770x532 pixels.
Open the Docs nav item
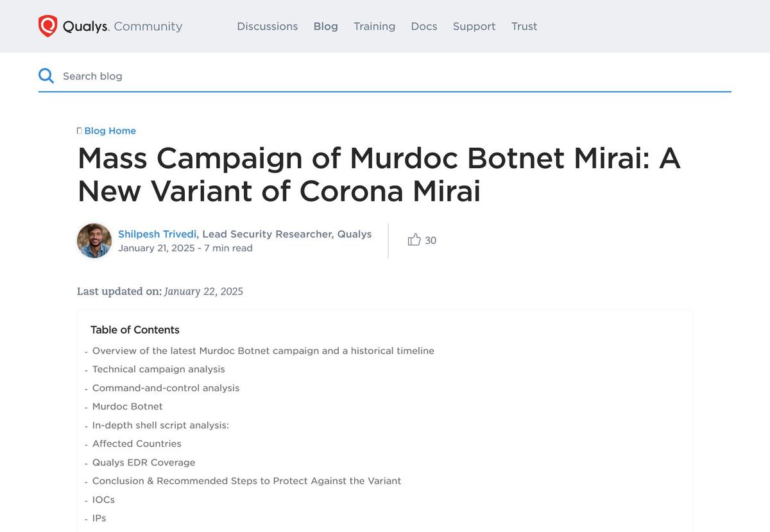(424, 26)
